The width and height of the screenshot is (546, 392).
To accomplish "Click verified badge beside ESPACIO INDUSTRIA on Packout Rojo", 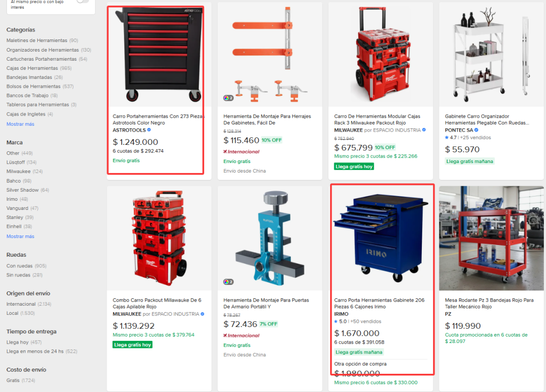I will tap(424, 130).
